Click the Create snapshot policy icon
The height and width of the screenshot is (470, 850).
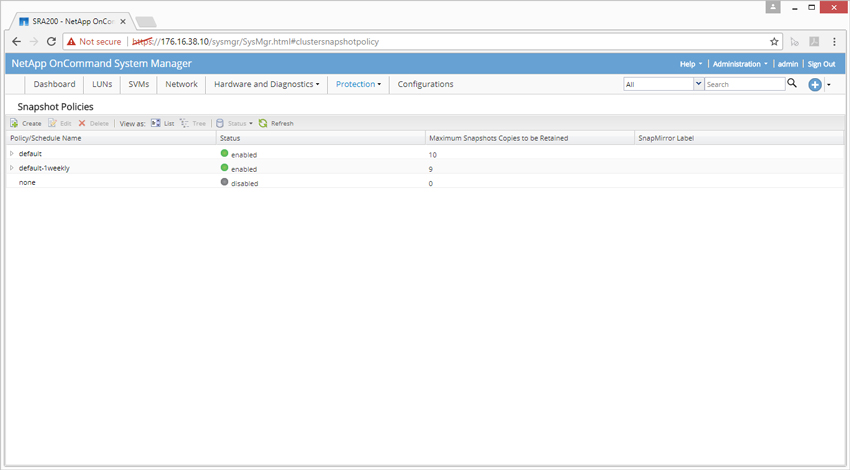14,123
